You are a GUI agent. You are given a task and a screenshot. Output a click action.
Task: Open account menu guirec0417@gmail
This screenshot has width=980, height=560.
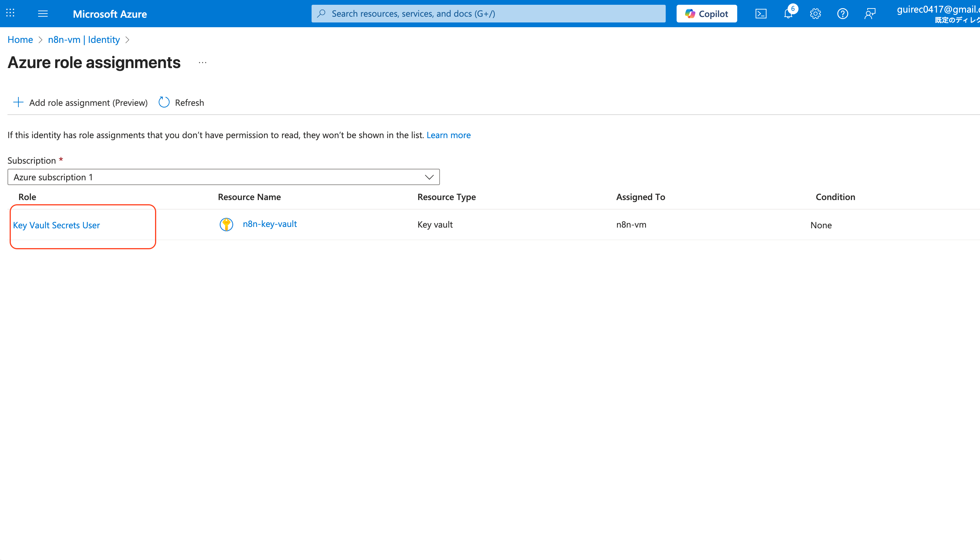(x=938, y=14)
